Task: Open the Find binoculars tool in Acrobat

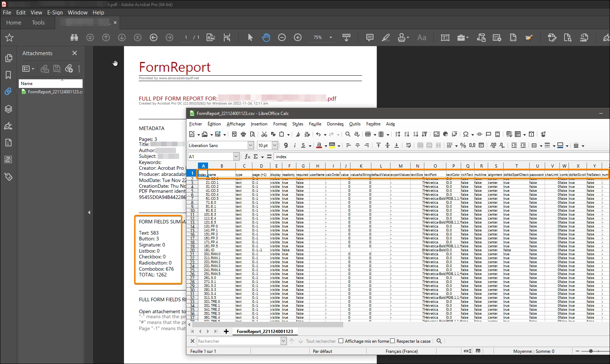Action: tap(74, 37)
